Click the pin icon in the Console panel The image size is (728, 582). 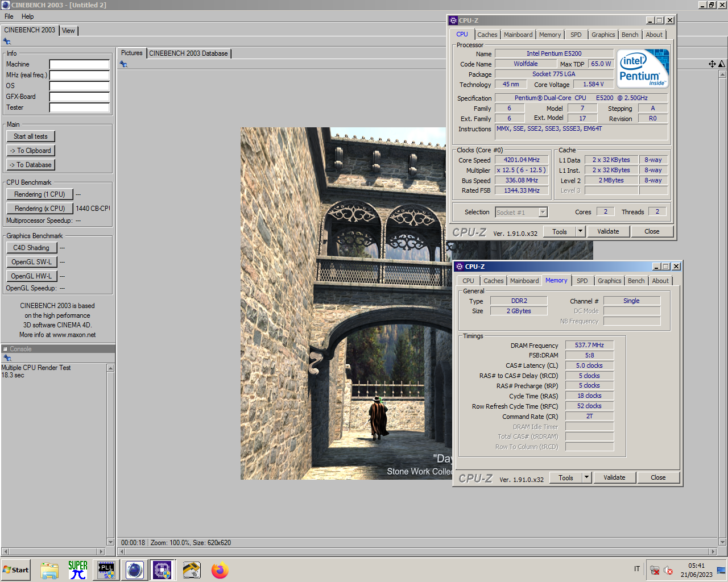(x=7, y=358)
